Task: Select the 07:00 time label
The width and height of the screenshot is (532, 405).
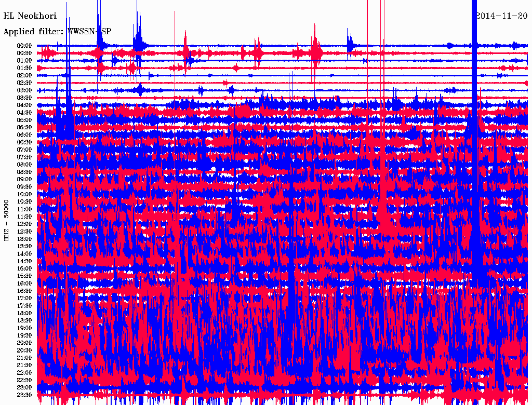Action: pos(24,150)
